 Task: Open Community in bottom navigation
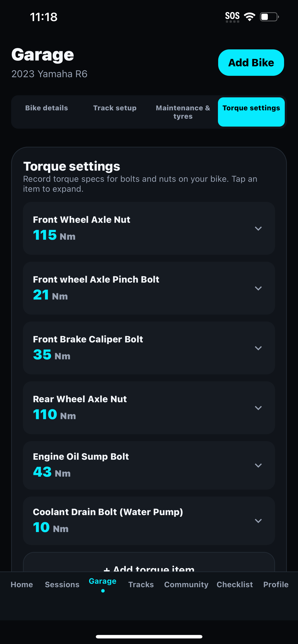186,584
